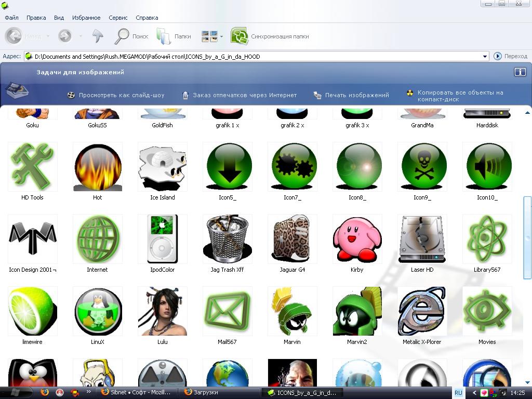Select the Metalic X-Plorer icon
Screen dimensions: 532x399
(x=422, y=311)
